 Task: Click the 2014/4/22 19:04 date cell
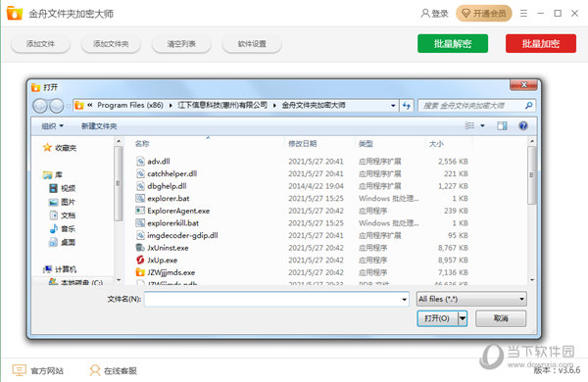(316, 186)
